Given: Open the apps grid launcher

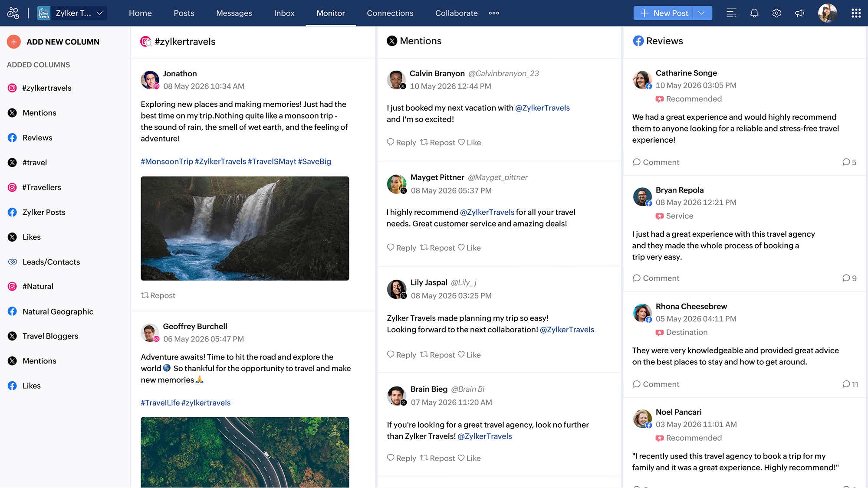Looking at the screenshot, I should [x=856, y=13].
